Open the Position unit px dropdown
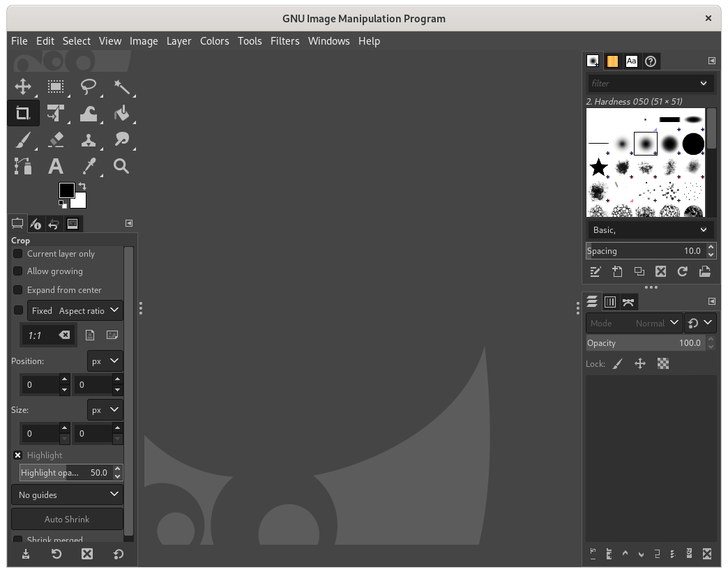This screenshot has width=728, height=574. (105, 361)
